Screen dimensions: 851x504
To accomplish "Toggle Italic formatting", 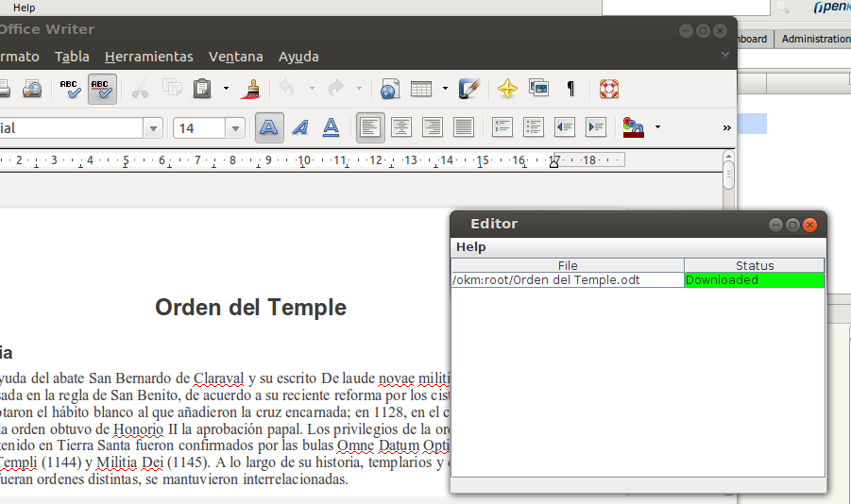I will (x=300, y=127).
